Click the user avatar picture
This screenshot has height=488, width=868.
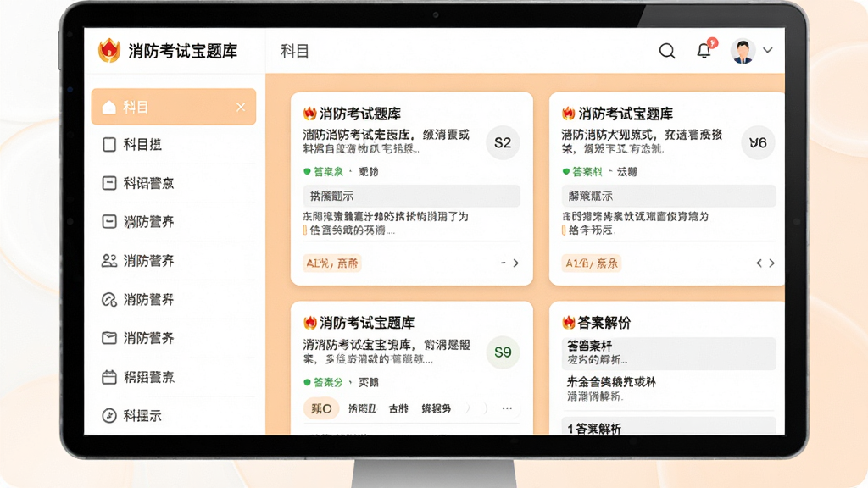tap(743, 51)
